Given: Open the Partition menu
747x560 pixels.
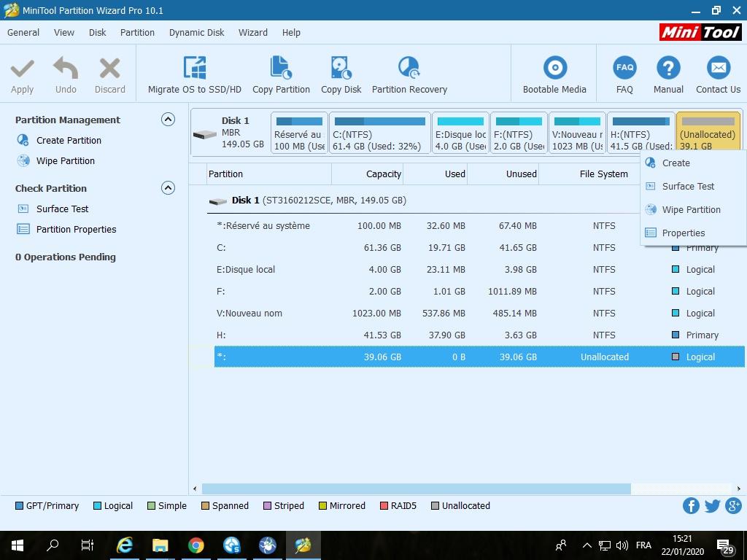Looking at the screenshot, I should (137, 32).
